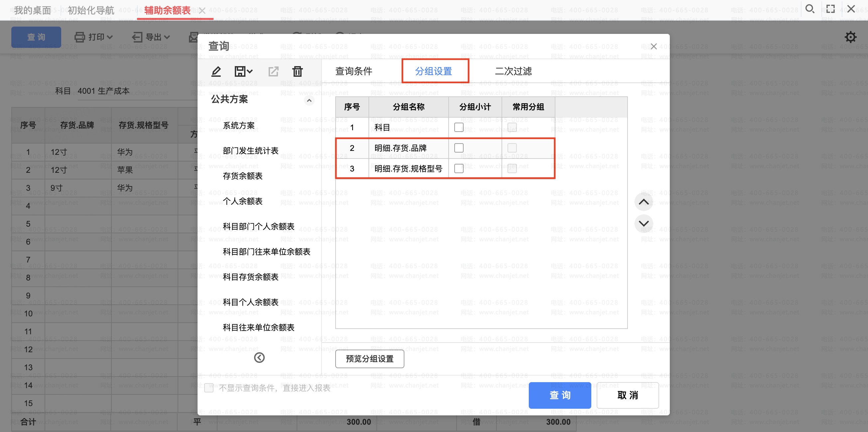Viewport: 868px width, 432px height.
Task: Click the trash delete scheme icon
Action: click(x=297, y=71)
